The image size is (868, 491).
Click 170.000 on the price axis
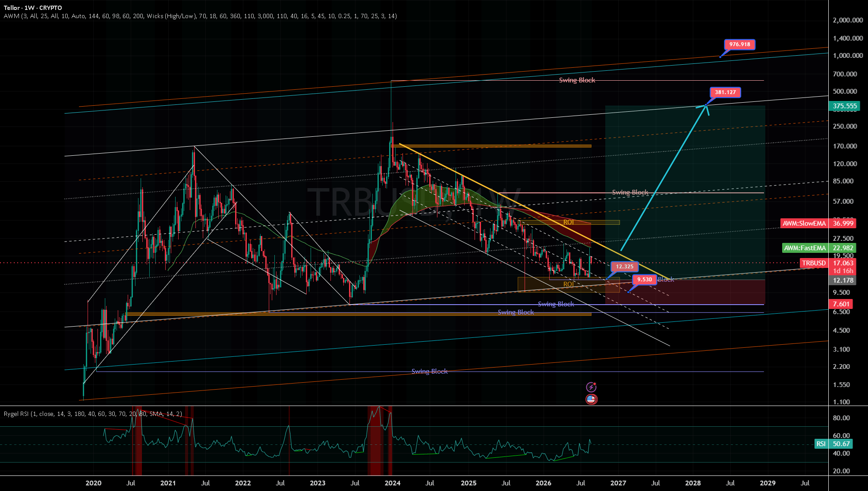click(x=845, y=146)
